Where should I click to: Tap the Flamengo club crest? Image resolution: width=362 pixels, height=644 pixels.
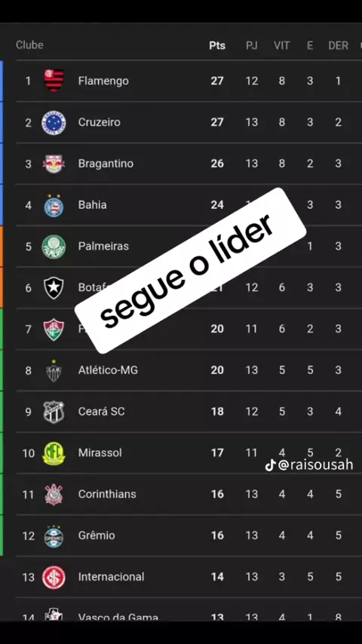(x=54, y=81)
